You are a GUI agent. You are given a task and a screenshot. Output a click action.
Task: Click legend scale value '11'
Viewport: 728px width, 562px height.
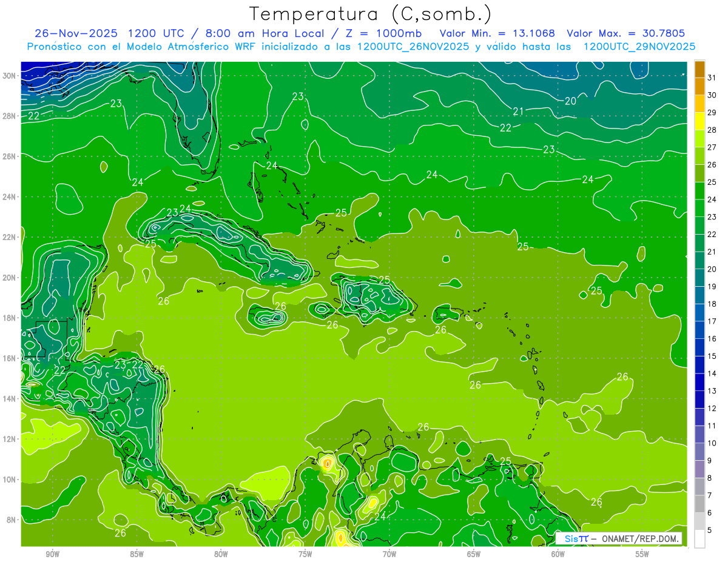712,426
